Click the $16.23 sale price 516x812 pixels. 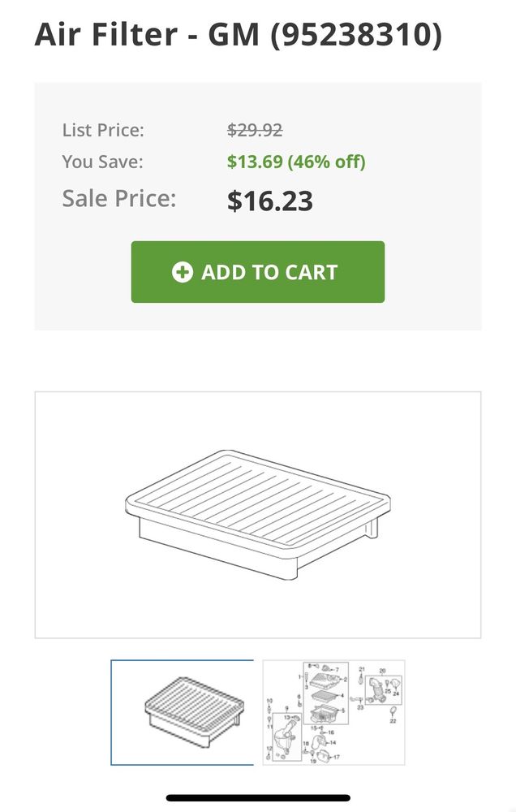[x=270, y=201]
